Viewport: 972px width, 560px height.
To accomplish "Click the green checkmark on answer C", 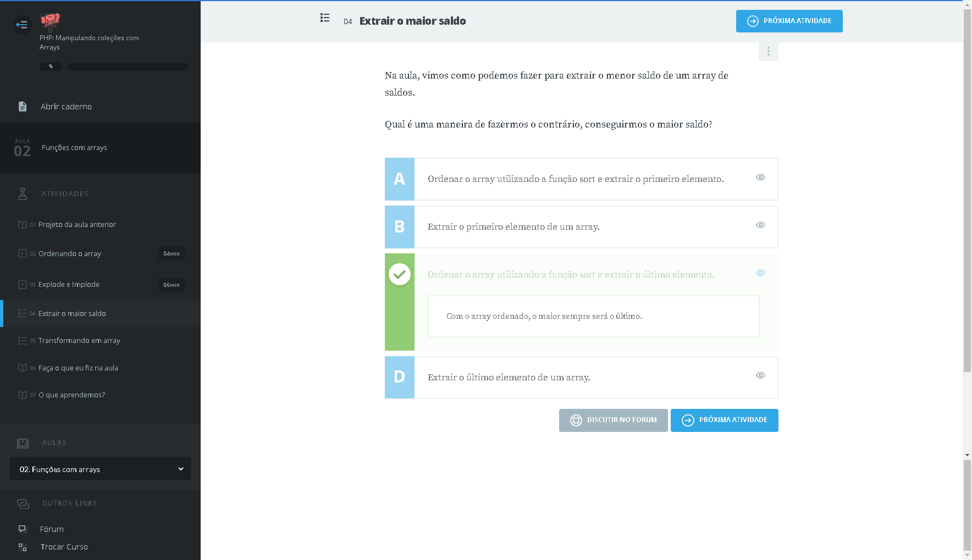I will point(400,274).
